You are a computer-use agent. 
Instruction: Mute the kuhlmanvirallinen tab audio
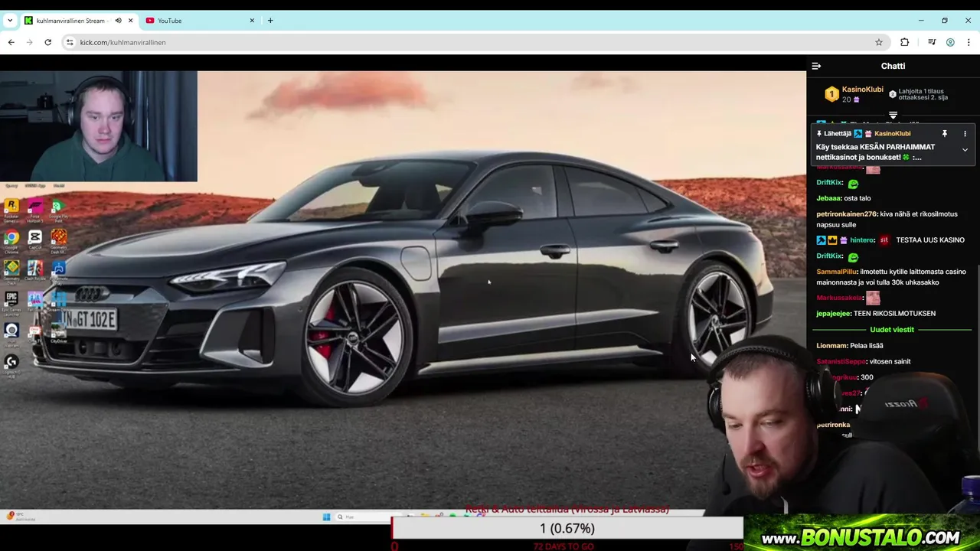coord(118,21)
